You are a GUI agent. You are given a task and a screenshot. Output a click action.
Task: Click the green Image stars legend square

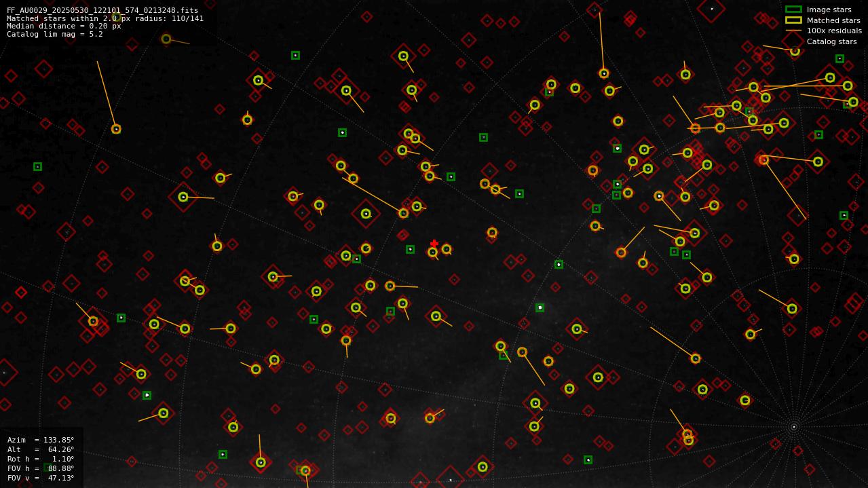793,10
